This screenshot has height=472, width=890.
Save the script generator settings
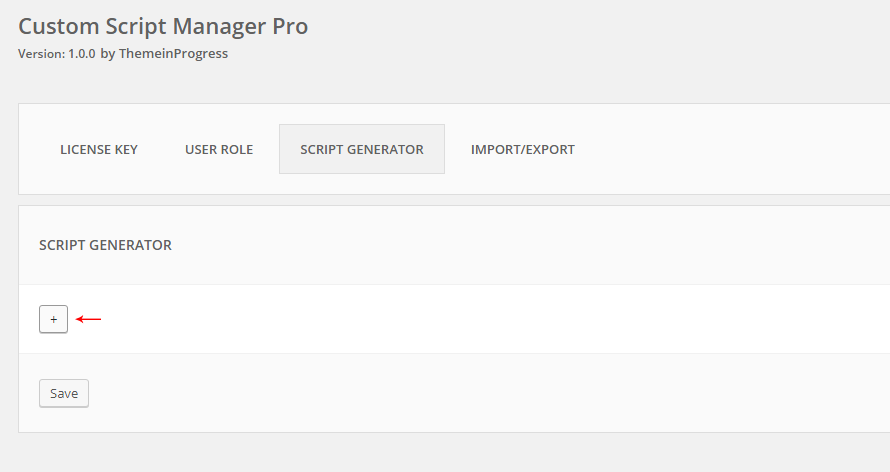(64, 393)
